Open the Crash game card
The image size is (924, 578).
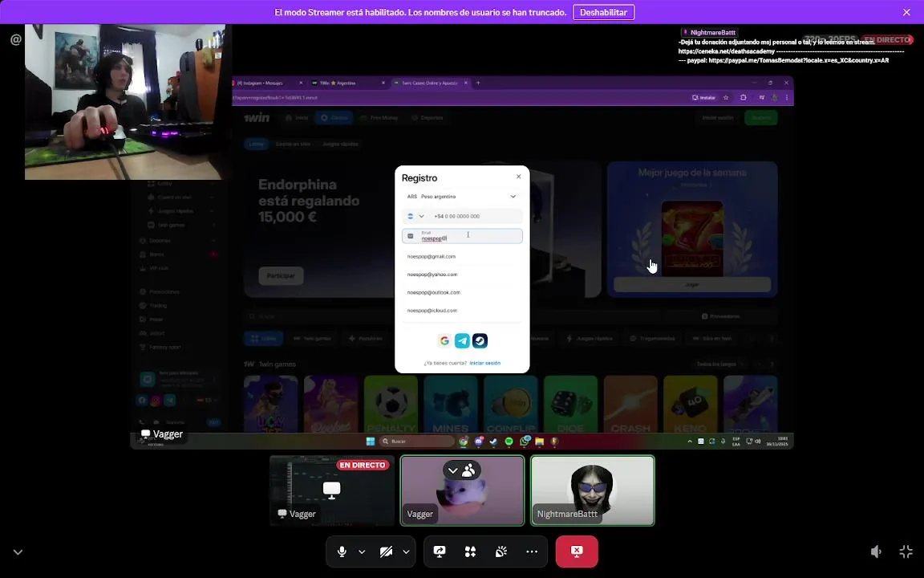click(630, 404)
